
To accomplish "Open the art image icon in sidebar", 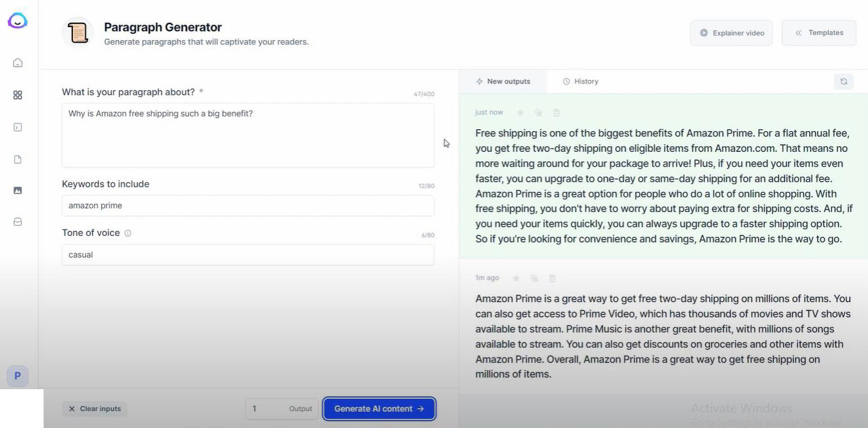I will [17, 190].
